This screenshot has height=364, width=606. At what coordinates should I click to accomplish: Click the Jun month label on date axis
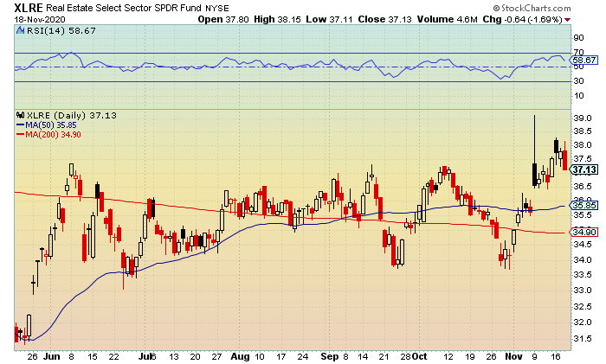point(51,356)
